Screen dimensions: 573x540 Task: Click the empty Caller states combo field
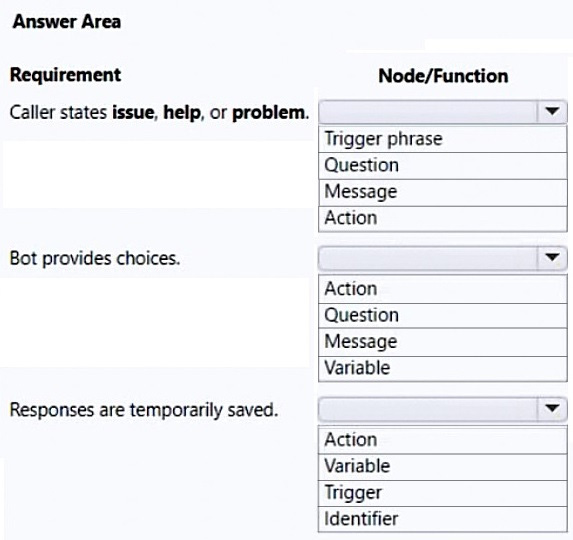click(428, 112)
